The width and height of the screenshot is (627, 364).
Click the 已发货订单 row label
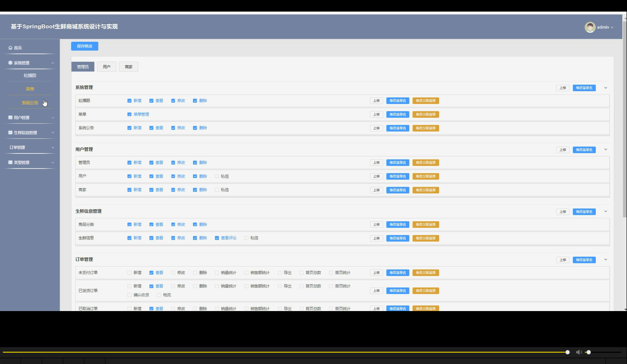[88, 291]
